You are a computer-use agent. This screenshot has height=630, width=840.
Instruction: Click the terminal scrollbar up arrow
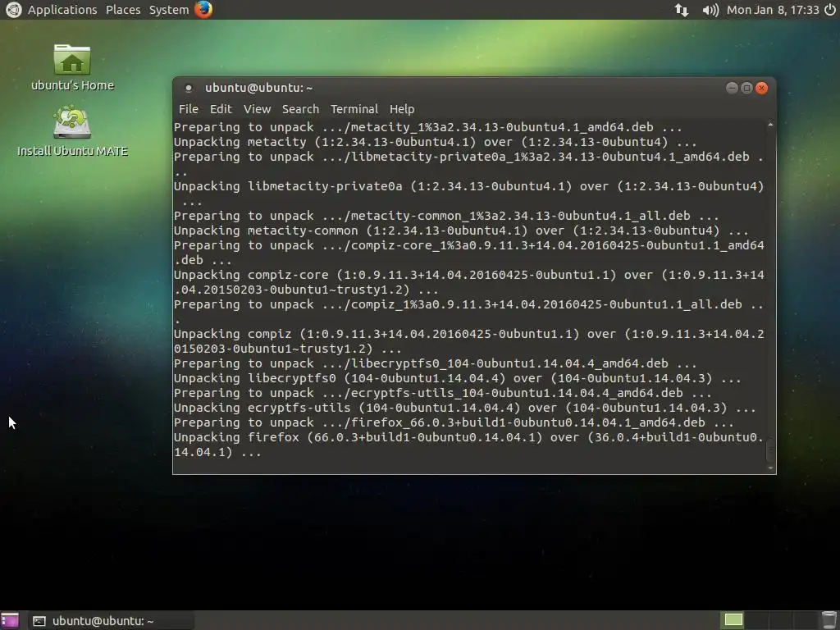[x=770, y=125]
